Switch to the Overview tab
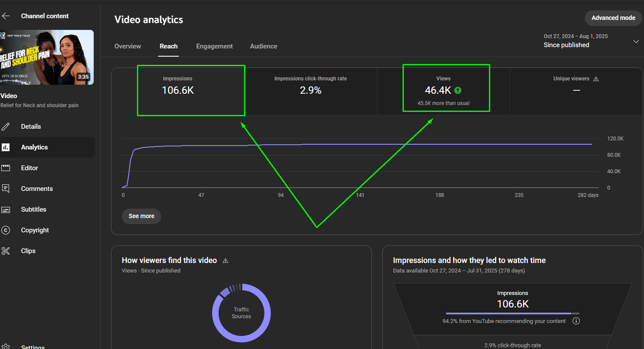 tap(128, 46)
